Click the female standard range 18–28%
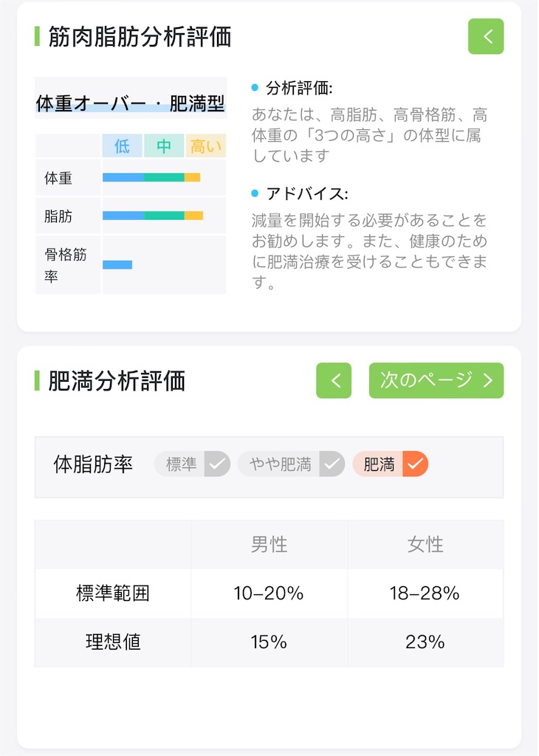Viewport: 539px width, 756px height. 425,593
